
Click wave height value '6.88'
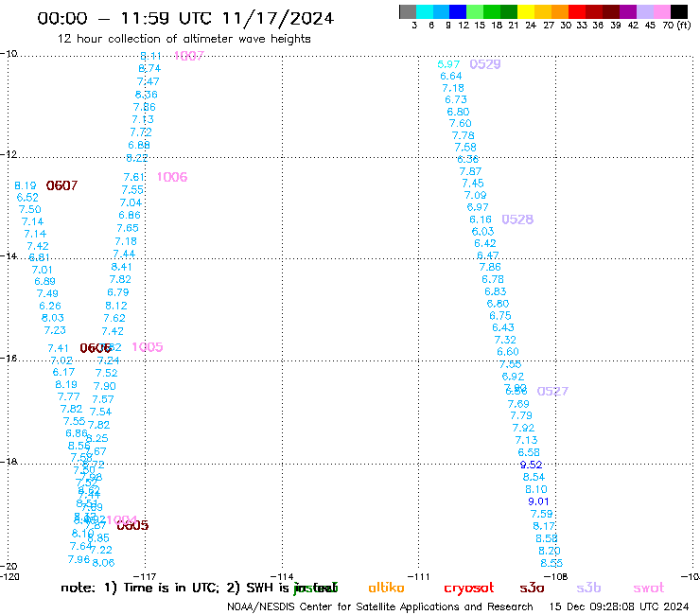pos(139,145)
